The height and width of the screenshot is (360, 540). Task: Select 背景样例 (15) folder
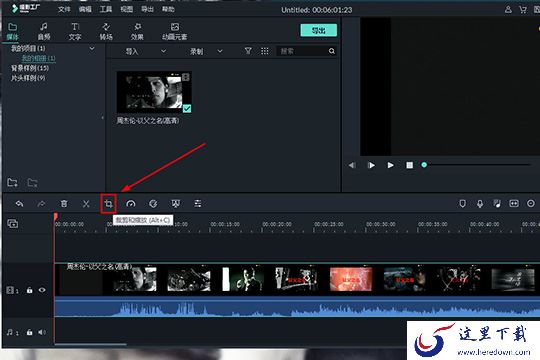click(x=30, y=68)
